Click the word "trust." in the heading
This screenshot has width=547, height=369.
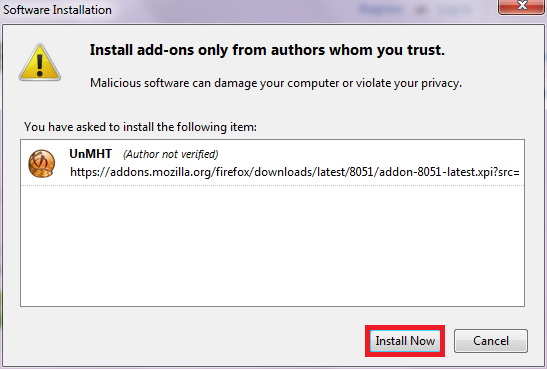pyautogui.click(x=426, y=50)
